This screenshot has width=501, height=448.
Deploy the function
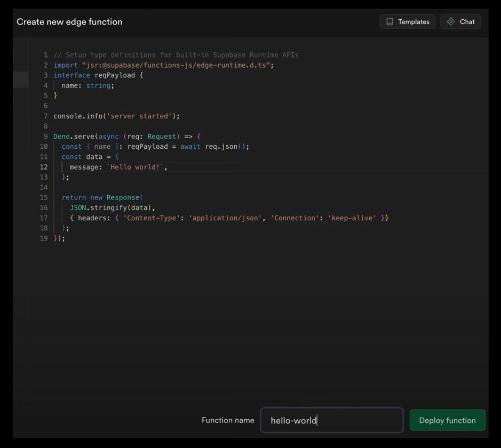(447, 420)
